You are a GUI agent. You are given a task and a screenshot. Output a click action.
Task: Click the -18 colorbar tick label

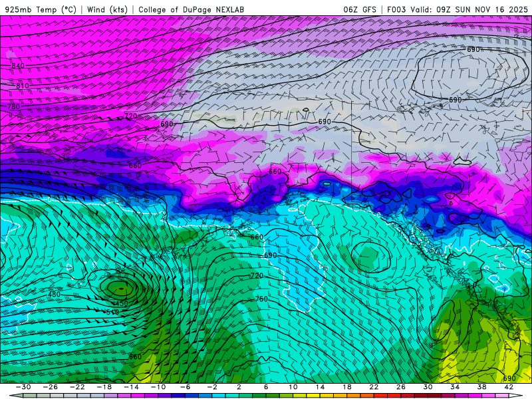pyautogui.click(x=104, y=387)
